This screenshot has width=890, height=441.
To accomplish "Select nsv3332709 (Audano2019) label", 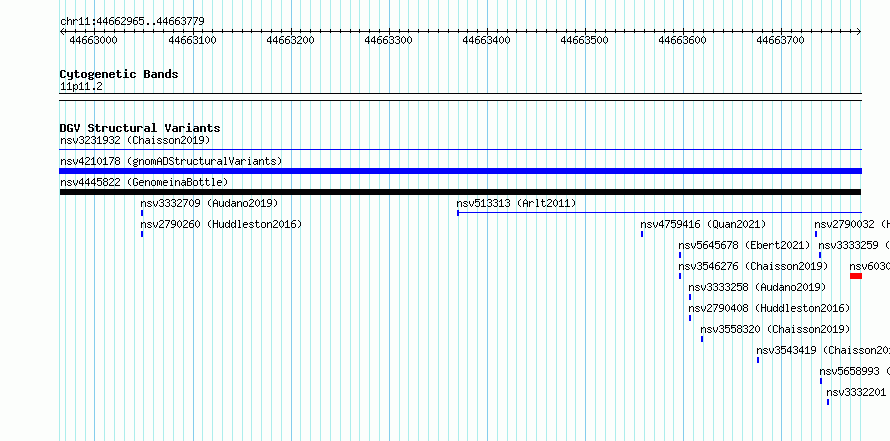I will coord(209,203).
